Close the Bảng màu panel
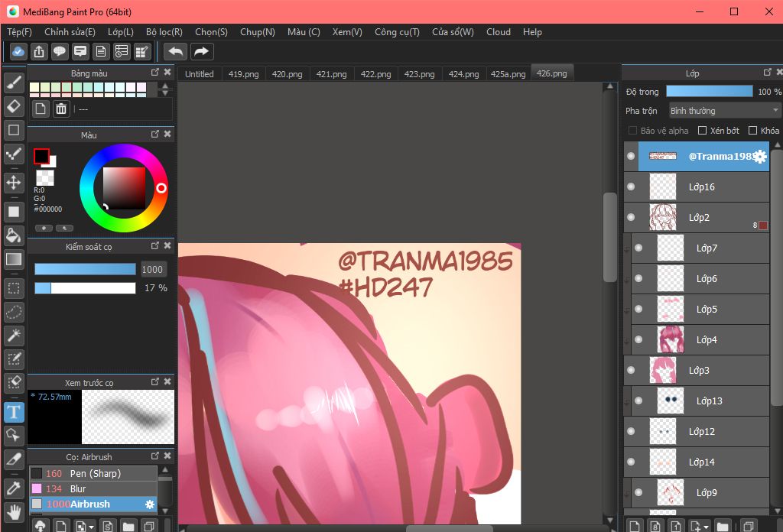 click(x=167, y=73)
